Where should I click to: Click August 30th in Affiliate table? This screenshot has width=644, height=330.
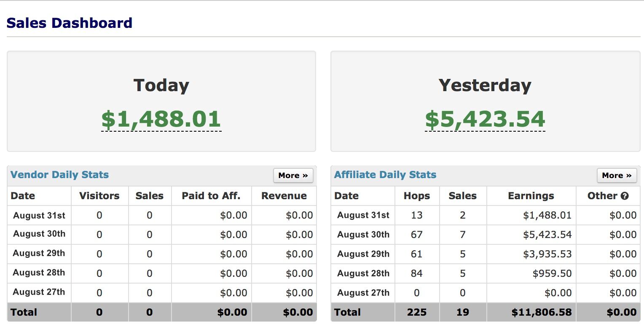point(363,235)
